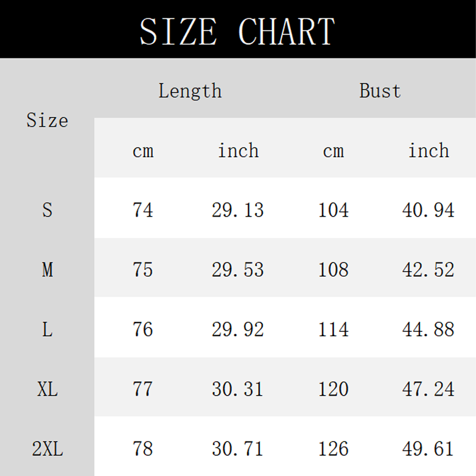Viewport: 476px width, 476px height.
Task: Select the 44.88 inch bust value
Action: (x=428, y=329)
